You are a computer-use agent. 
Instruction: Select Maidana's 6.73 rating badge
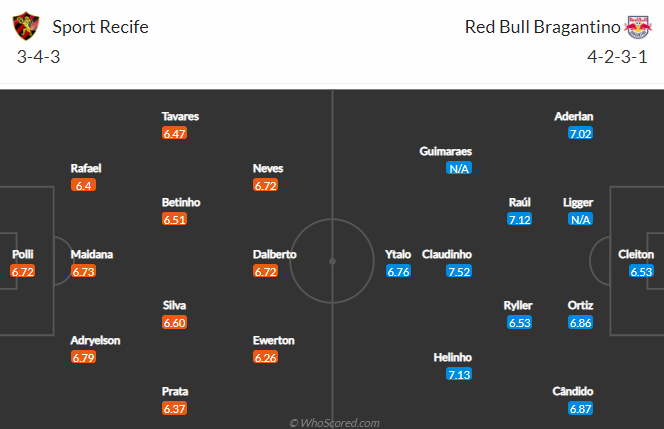(83, 271)
